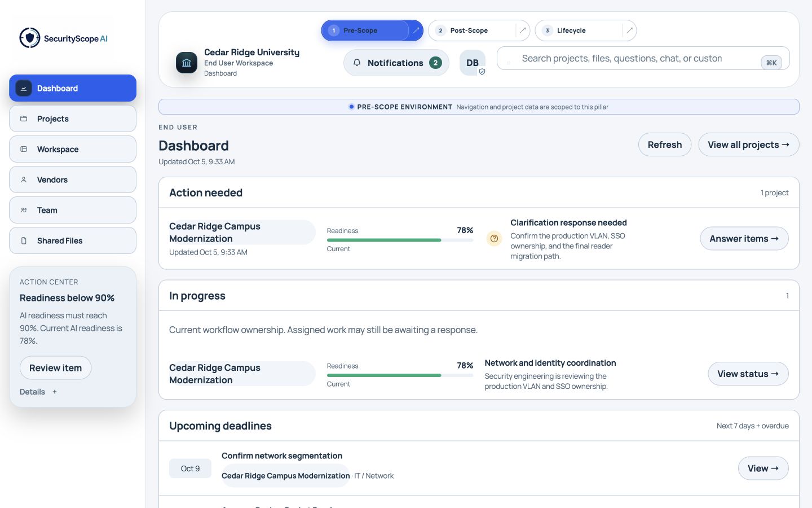Open Dashboard in the sidebar
This screenshot has width=812, height=508.
(73, 88)
